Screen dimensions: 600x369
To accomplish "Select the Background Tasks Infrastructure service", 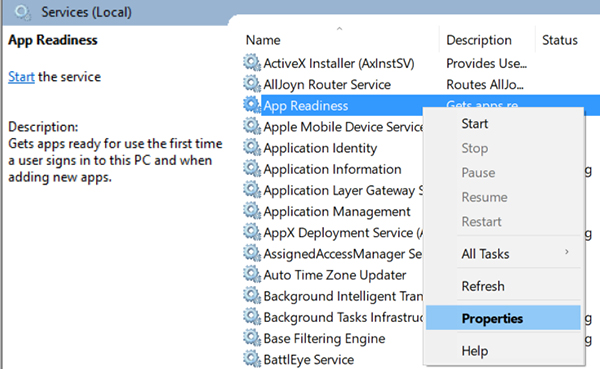I will pyautogui.click(x=343, y=317).
